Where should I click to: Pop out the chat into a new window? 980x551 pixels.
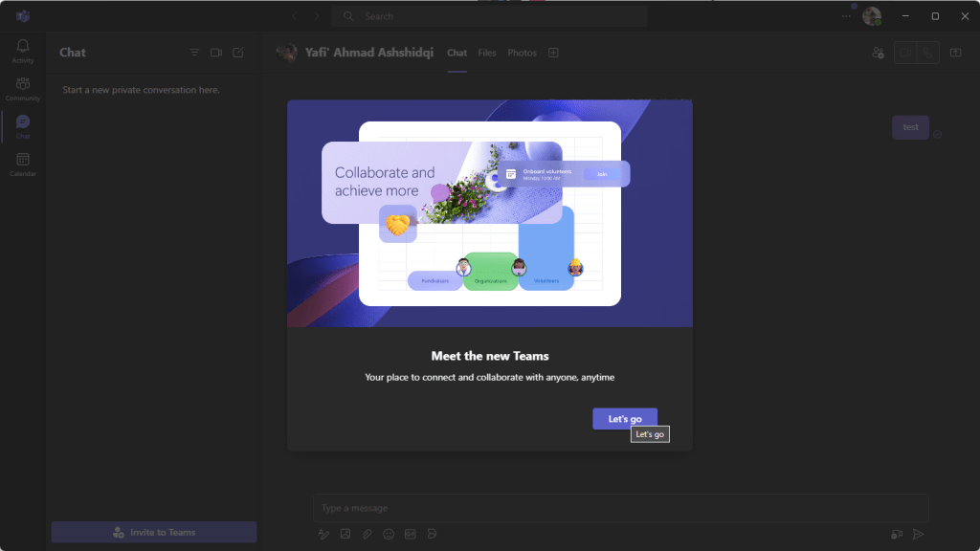point(954,53)
